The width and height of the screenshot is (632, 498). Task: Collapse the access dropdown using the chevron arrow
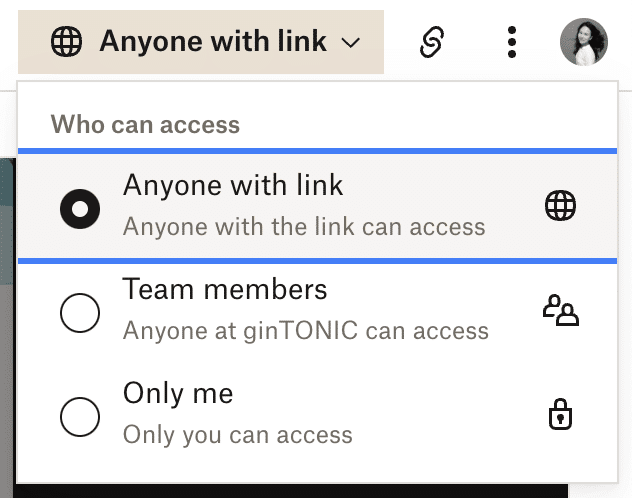pyautogui.click(x=350, y=43)
